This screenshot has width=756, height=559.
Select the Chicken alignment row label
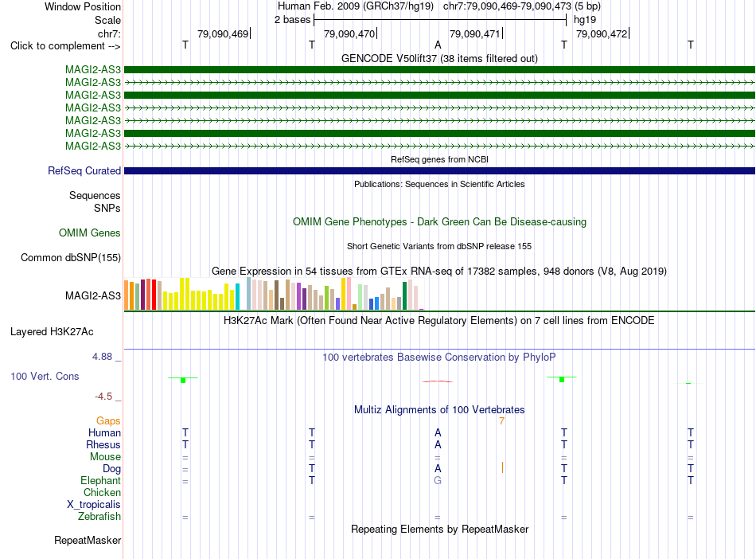(102, 492)
